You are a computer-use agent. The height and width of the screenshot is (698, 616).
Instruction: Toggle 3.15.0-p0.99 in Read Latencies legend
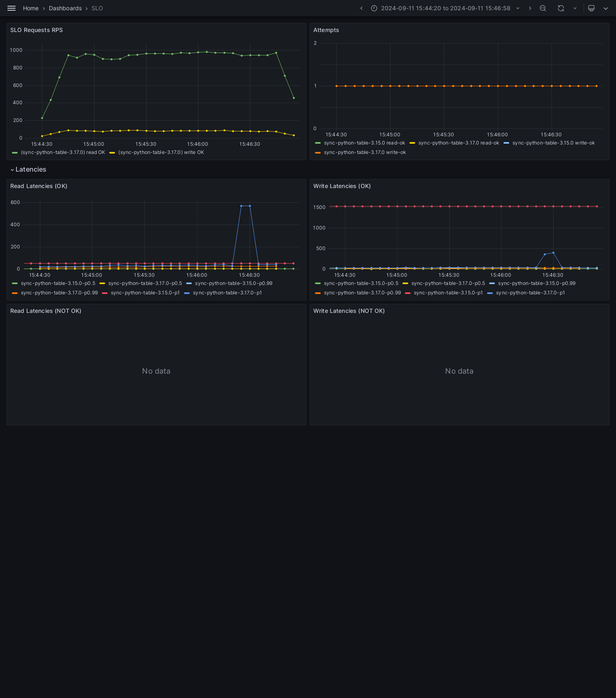click(234, 283)
